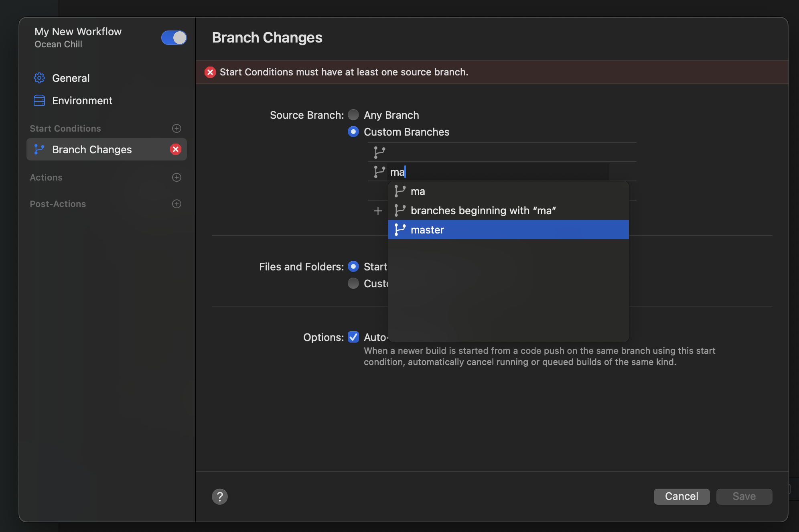799x532 pixels.
Task: Select the 'Any Branch' radio button
Action: [x=353, y=114]
